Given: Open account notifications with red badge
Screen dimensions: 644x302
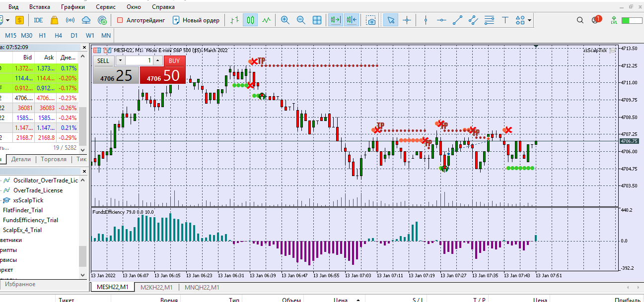Looking at the screenshot, I should pos(596,20).
